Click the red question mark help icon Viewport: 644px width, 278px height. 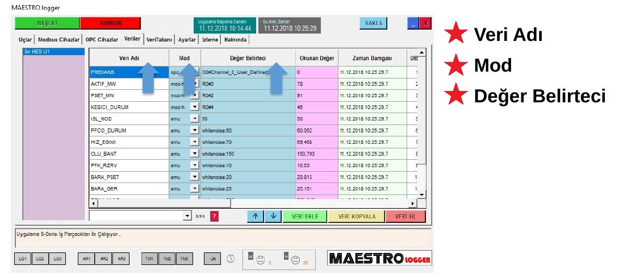(214, 216)
